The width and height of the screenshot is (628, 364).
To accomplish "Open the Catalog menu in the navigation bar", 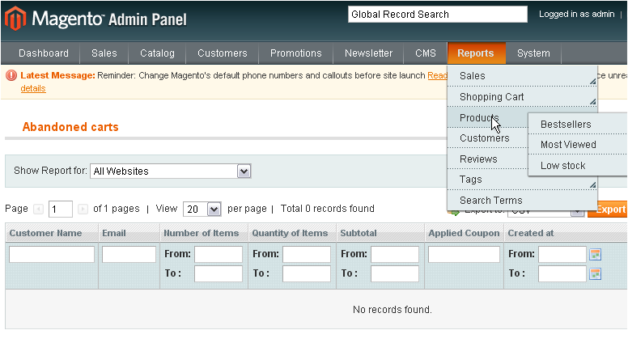I will [x=157, y=53].
